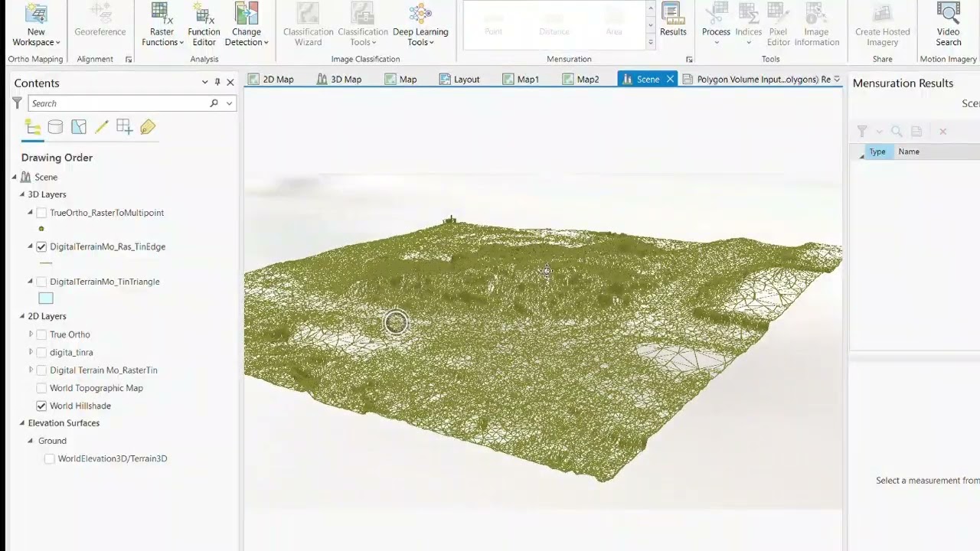The image size is (980, 551).
Task: Open the Video Search tool
Action: pyautogui.click(x=948, y=26)
